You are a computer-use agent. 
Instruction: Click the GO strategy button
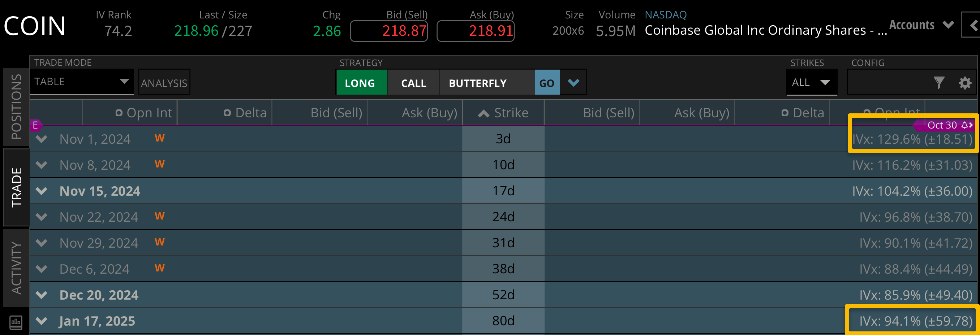[x=547, y=82]
